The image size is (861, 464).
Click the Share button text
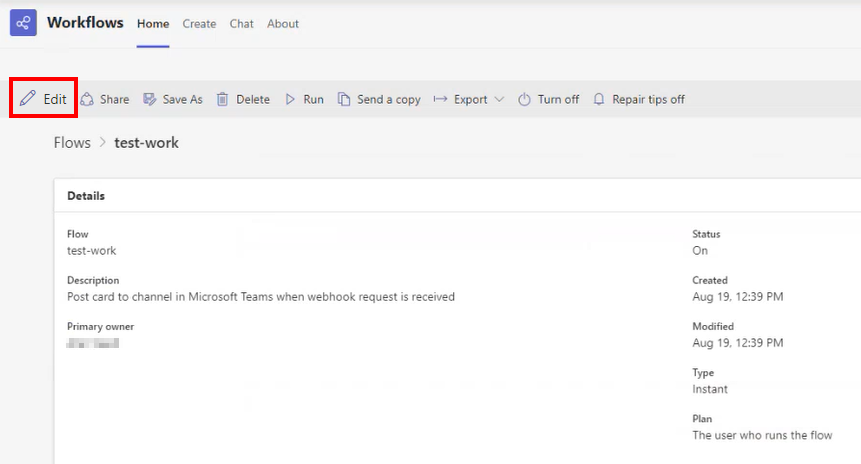pos(114,99)
